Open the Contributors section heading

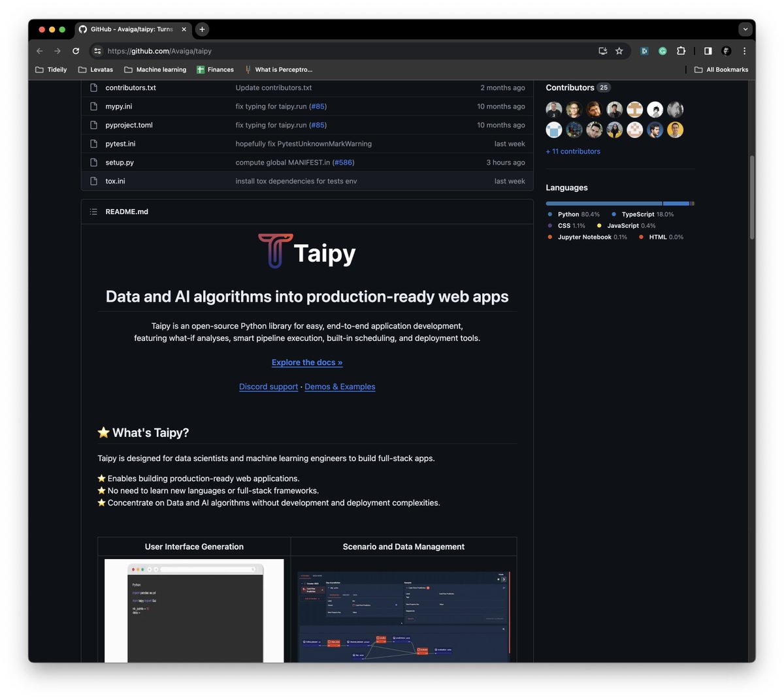click(570, 87)
